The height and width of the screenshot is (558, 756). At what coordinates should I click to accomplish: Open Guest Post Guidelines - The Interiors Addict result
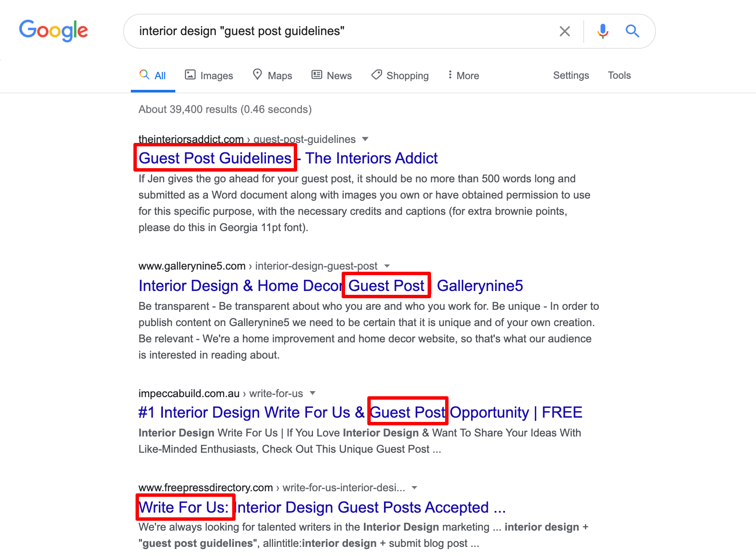(x=288, y=158)
